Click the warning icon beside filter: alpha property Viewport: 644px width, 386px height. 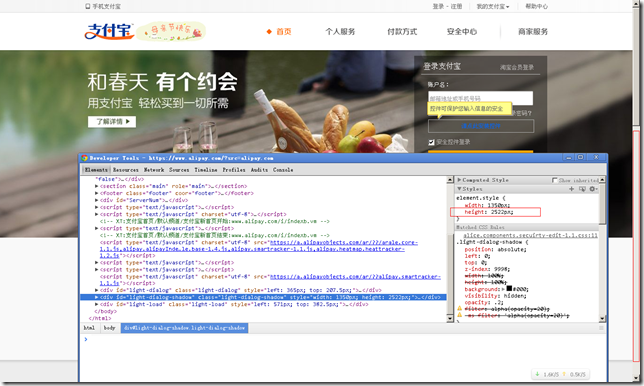[460, 308]
